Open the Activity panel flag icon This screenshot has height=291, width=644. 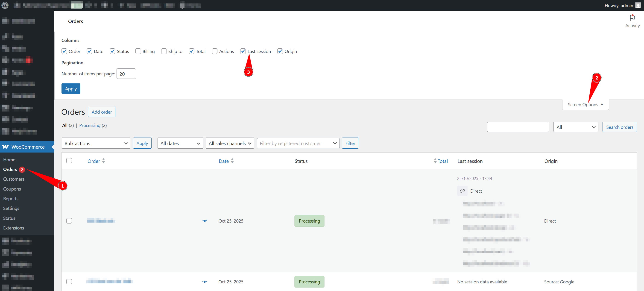[x=632, y=18]
